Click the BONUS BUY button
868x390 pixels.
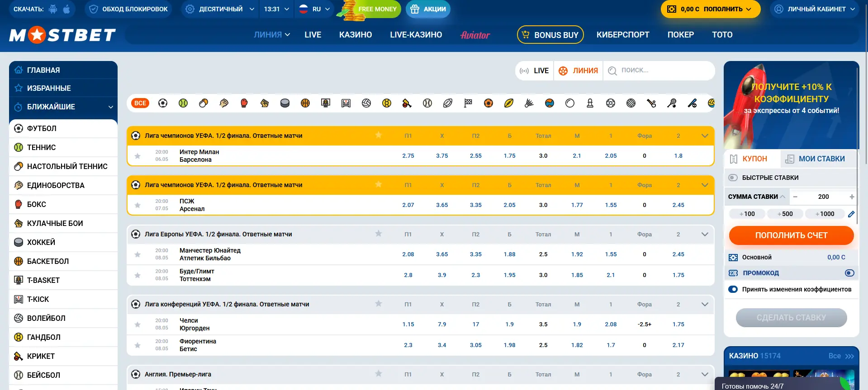pos(550,35)
